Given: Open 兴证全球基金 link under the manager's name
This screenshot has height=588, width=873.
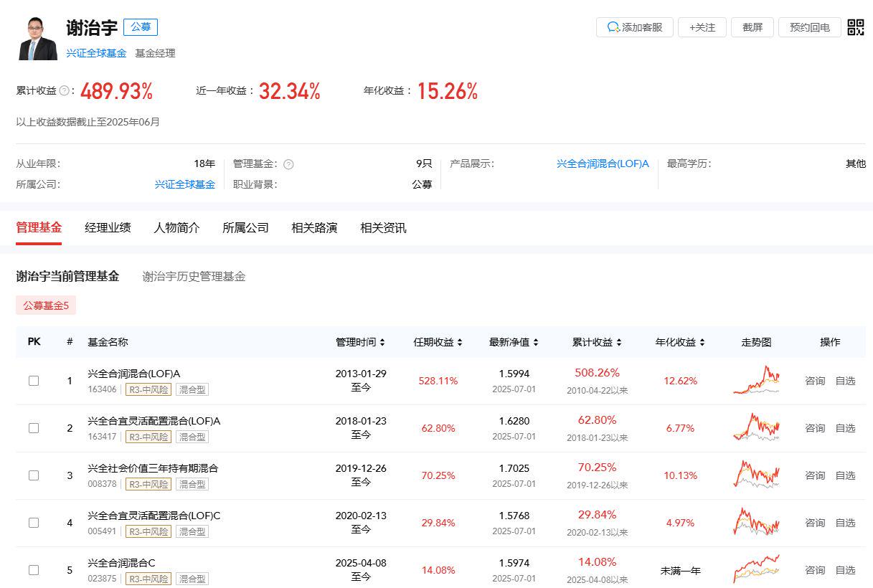Looking at the screenshot, I should (x=96, y=53).
